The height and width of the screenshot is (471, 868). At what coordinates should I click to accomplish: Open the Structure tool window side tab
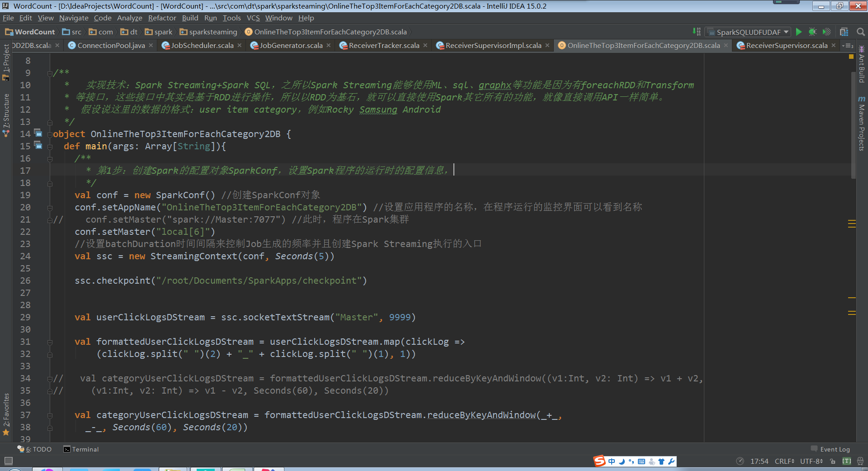coord(6,115)
